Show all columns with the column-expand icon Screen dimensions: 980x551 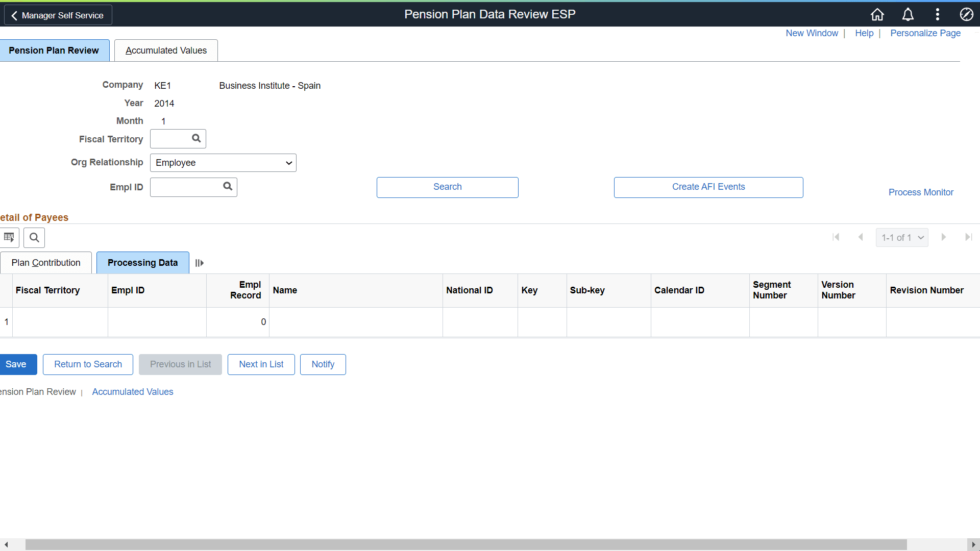pyautogui.click(x=199, y=263)
